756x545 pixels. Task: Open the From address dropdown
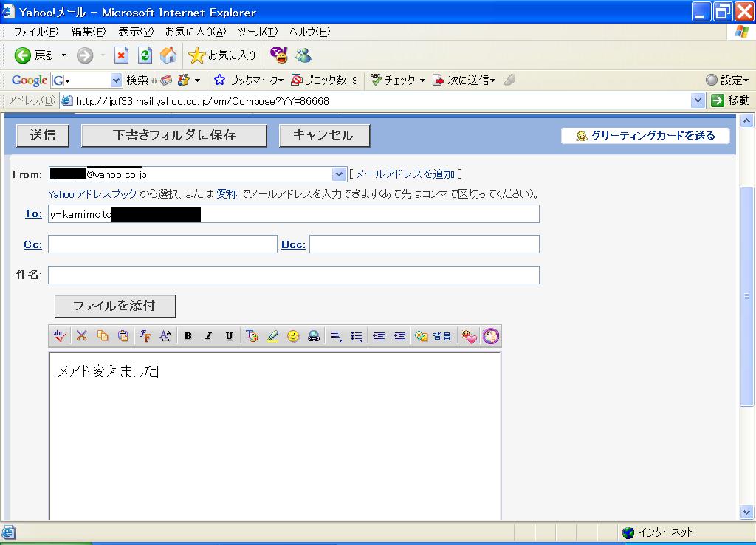tap(339, 174)
